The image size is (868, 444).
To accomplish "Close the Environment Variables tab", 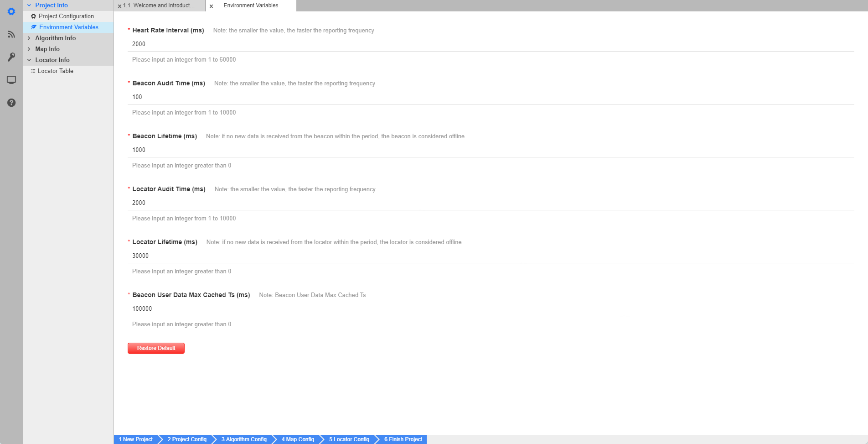I will pyautogui.click(x=211, y=6).
